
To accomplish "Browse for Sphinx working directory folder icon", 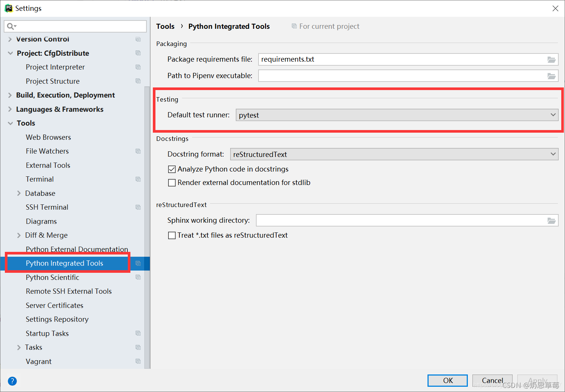I will (x=552, y=220).
